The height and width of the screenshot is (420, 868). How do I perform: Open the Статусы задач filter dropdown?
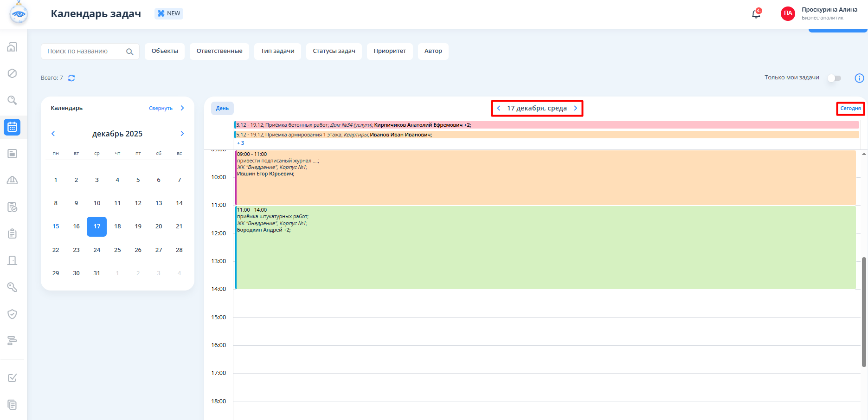334,51
